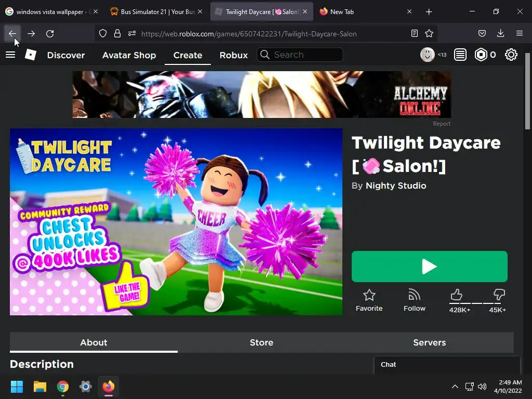Image resolution: width=532 pixels, height=399 pixels.
Task: Open the taskbar clock and date
Action: tap(508, 387)
